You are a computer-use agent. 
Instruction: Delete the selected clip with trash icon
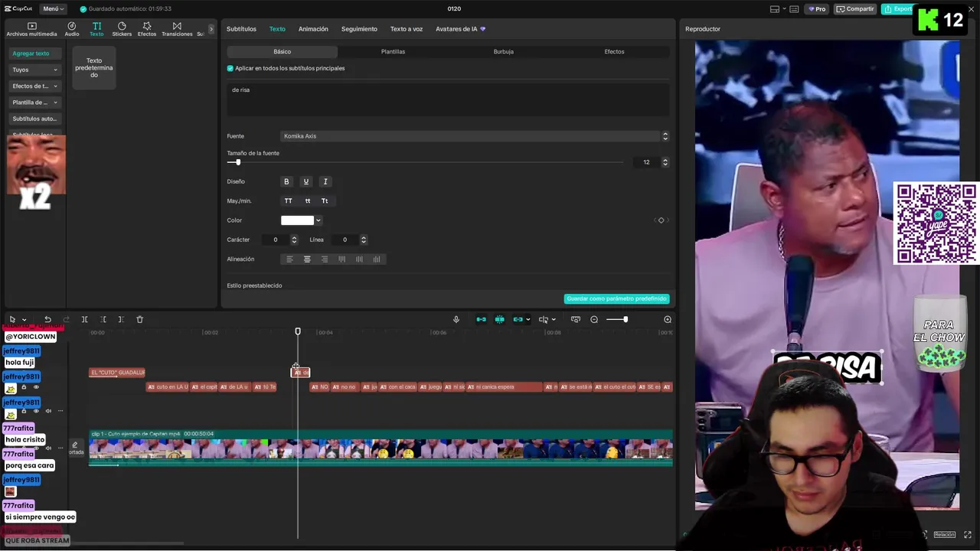(x=139, y=319)
